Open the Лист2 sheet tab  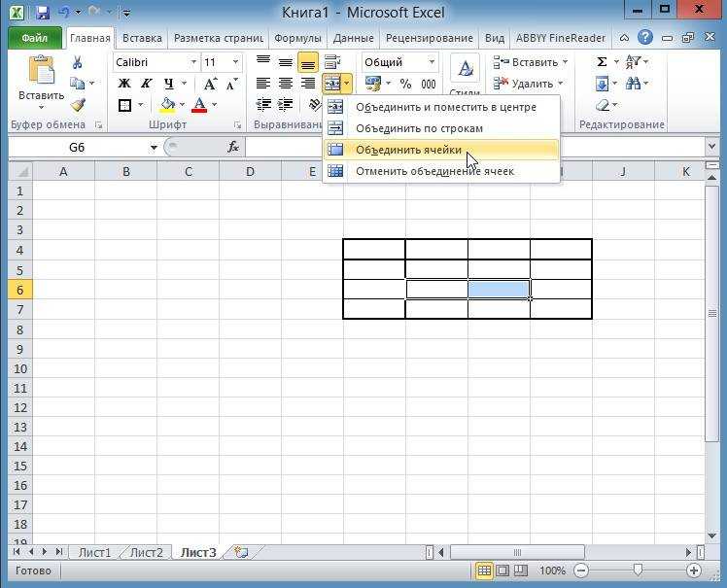147,552
